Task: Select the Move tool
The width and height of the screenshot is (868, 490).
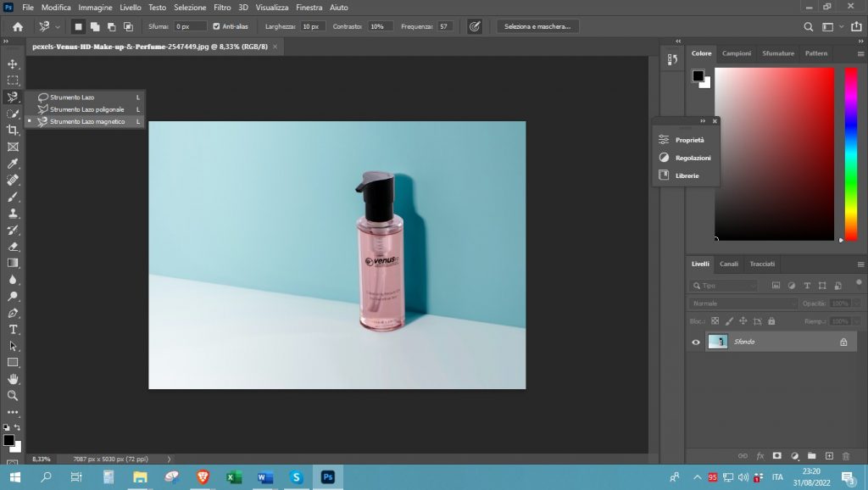Action: pyautogui.click(x=13, y=64)
